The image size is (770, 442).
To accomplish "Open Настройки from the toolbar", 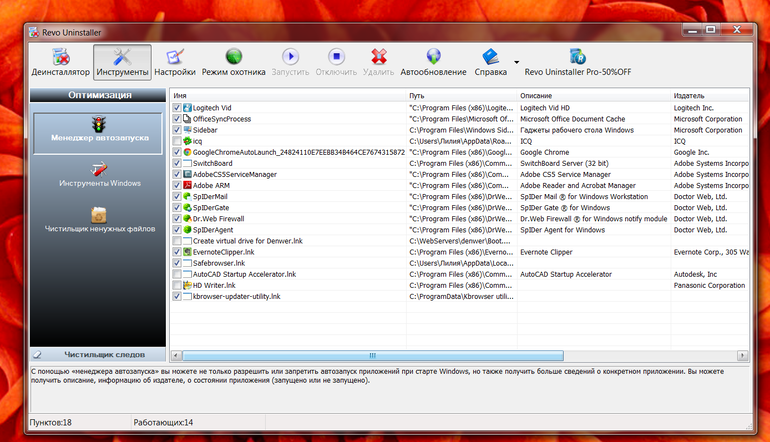I will point(175,62).
